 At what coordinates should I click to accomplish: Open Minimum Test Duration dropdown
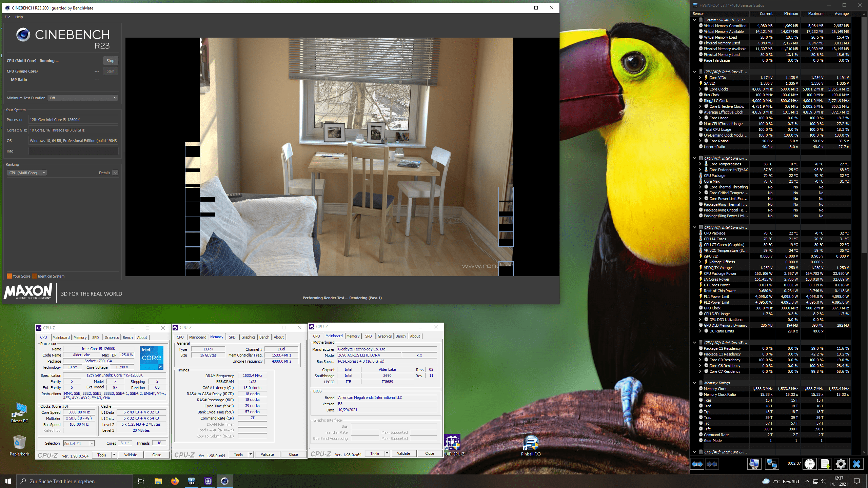(x=83, y=98)
